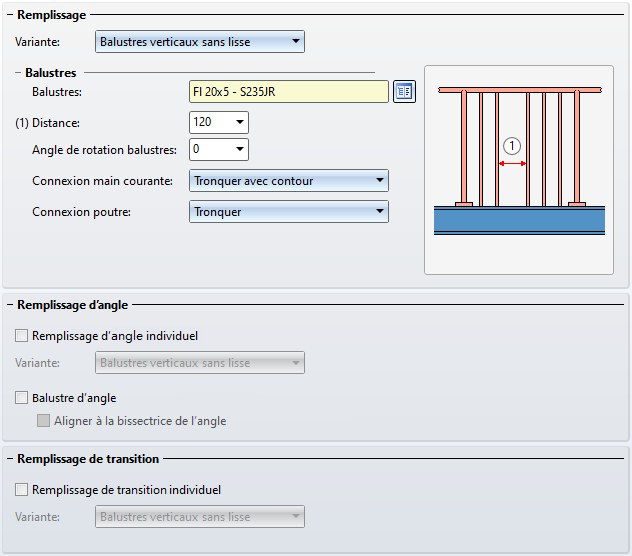Screen dimensions: 632x556
Task: Expand the Distance dropdown arrow
Action: 240,123
